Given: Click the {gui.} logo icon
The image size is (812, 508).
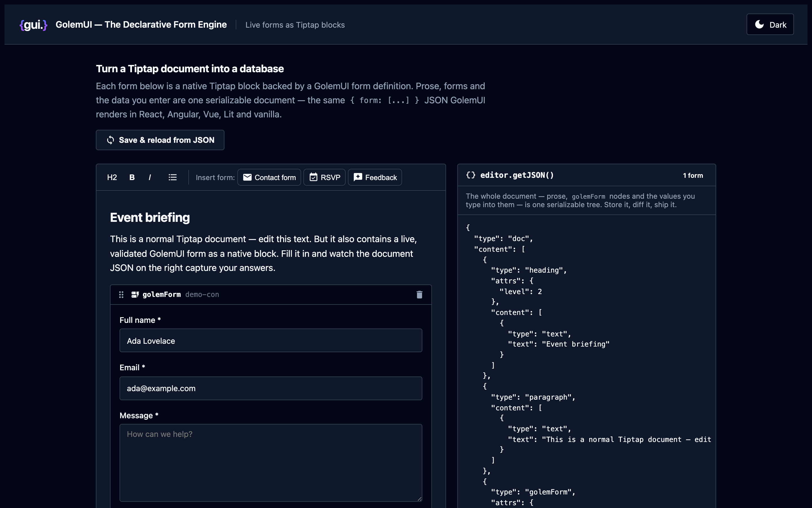Looking at the screenshot, I should tap(33, 25).
